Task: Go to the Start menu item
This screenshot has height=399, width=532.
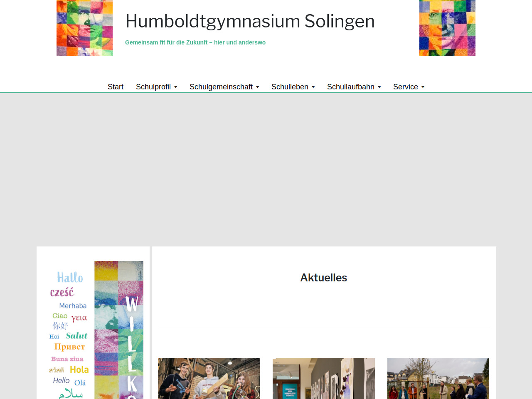Action: click(x=116, y=87)
